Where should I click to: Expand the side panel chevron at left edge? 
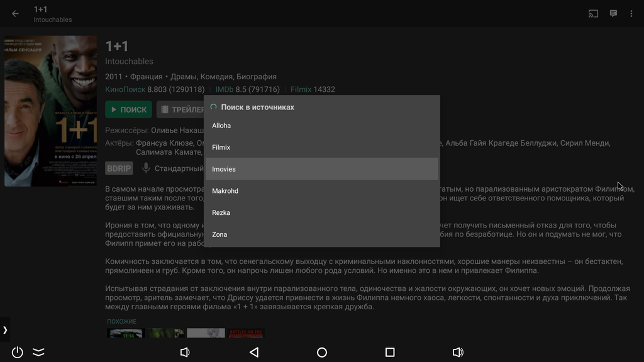pos(5,329)
